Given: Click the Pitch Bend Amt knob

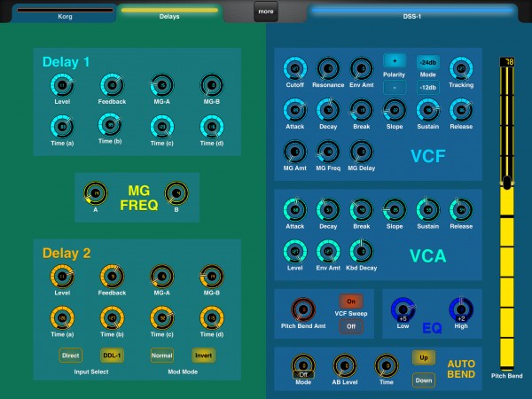Looking at the screenshot, I should point(303,309).
